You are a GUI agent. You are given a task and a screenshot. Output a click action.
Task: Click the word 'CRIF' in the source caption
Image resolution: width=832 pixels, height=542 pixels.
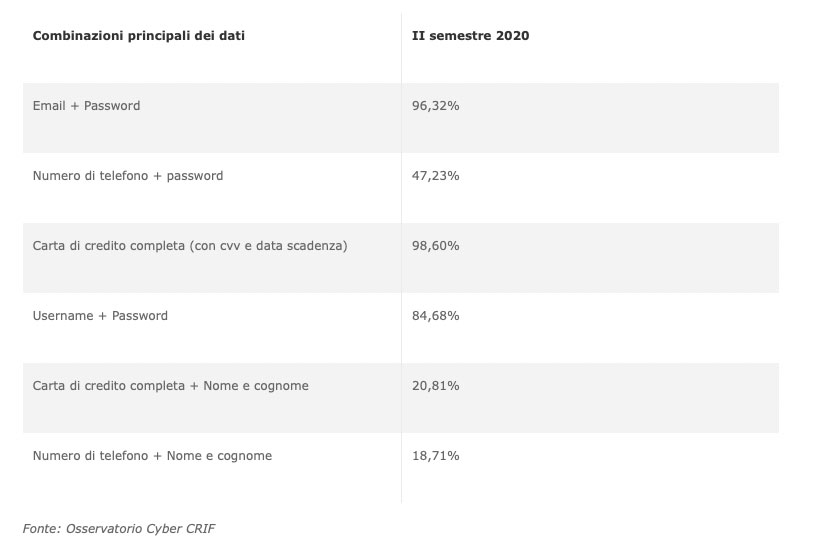coord(199,528)
